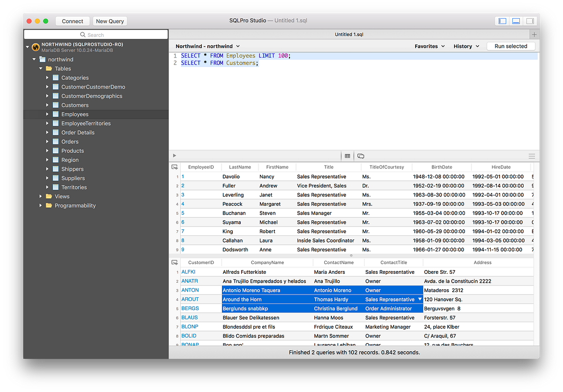
Task: Toggle the split-pane layout control top right
Action: coord(516,21)
